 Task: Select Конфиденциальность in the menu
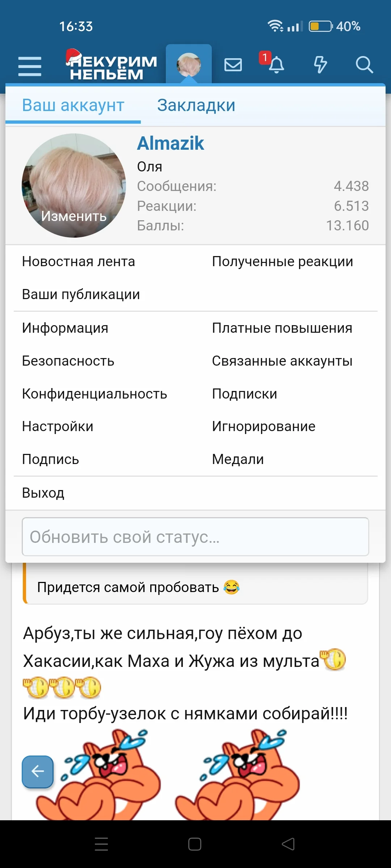tap(94, 393)
